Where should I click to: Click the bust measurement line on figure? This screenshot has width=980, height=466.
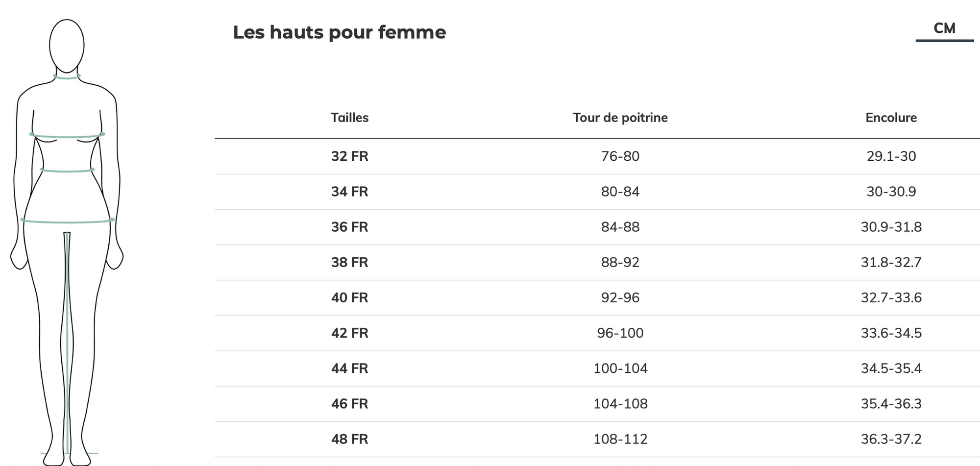coord(67,135)
